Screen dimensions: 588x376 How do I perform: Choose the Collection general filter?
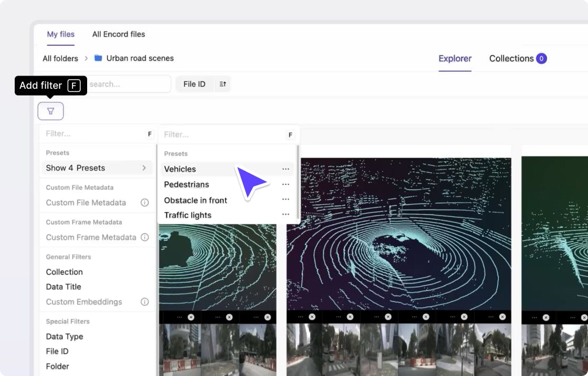tap(65, 272)
